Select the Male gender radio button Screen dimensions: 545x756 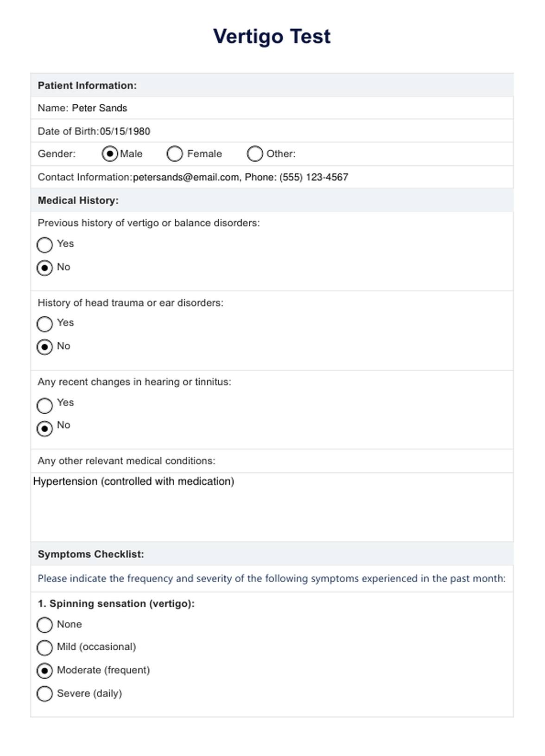tap(110, 154)
